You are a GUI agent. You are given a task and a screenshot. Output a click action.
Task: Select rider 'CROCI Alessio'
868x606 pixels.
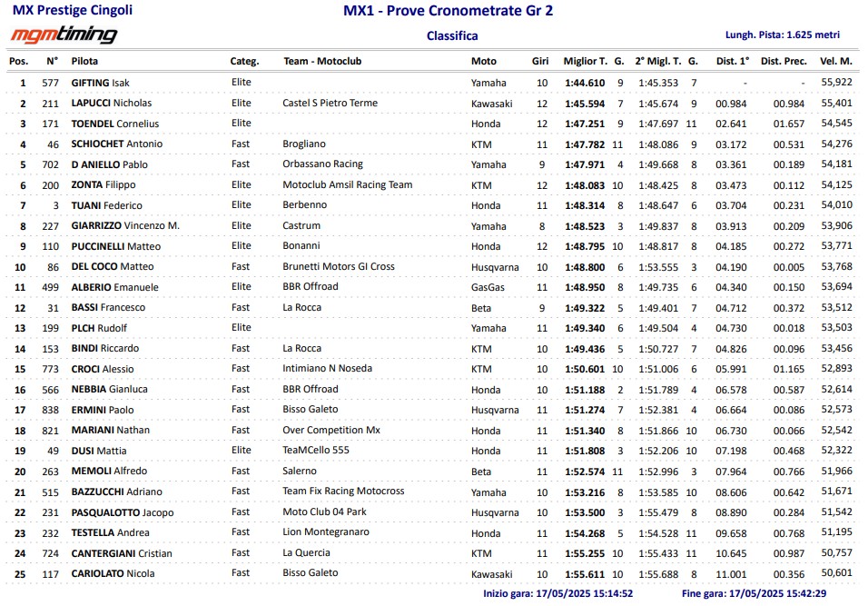point(103,370)
